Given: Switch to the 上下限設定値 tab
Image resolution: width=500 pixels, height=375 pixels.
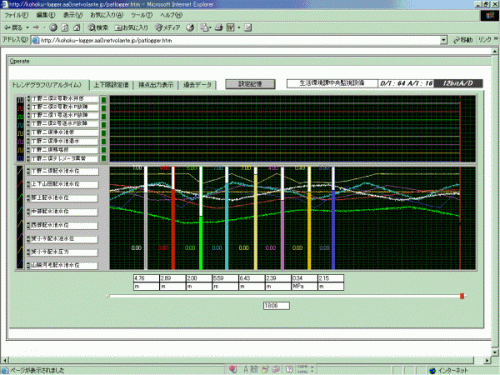Looking at the screenshot, I should click(111, 85).
